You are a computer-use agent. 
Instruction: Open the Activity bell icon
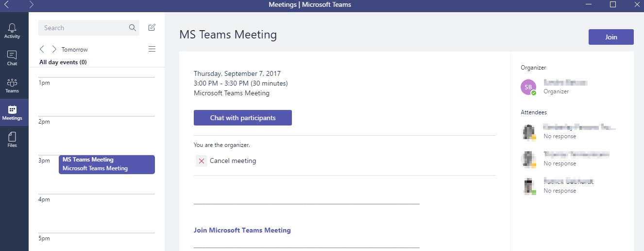pos(12,28)
